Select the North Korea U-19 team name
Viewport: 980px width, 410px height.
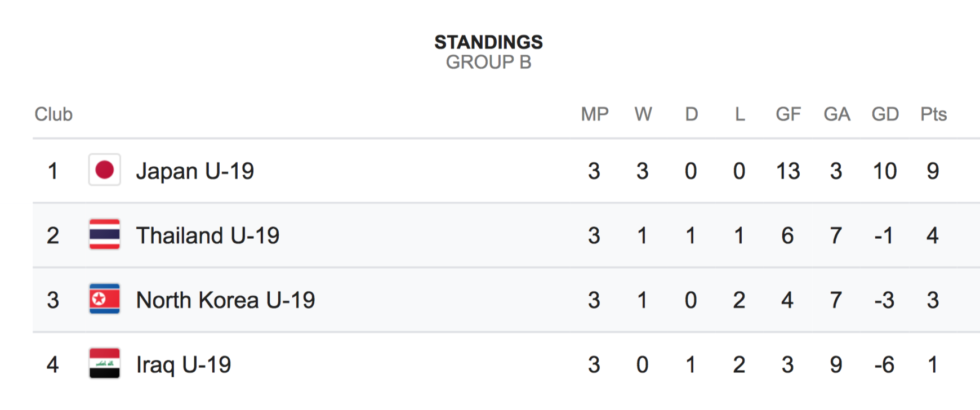tap(225, 300)
